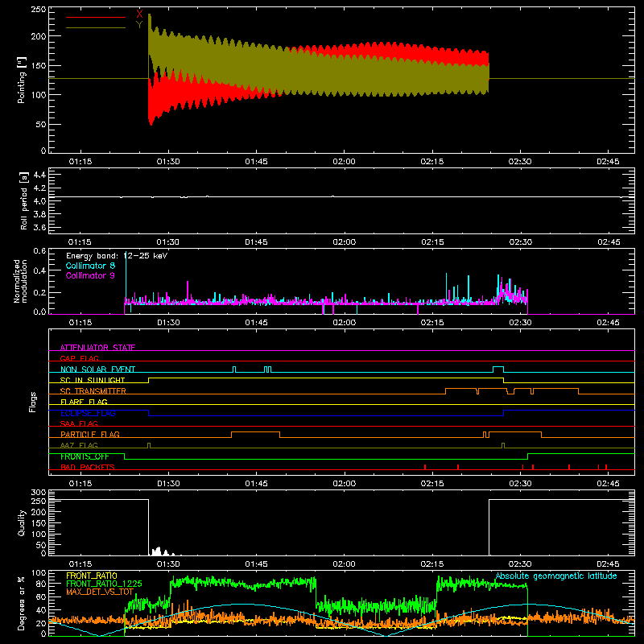Select the '0.6' tick on the modulation axis
644x644 pixels.
pyautogui.click(x=39, y=250)
